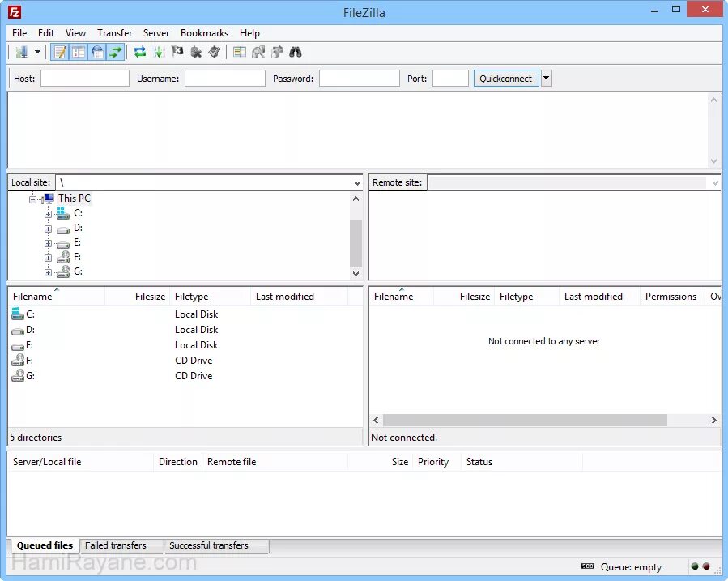Image resolution: width=728 pixels, height=581 pixels.
Task: Sort local list by Filesize column
Action: click(138, 297)
